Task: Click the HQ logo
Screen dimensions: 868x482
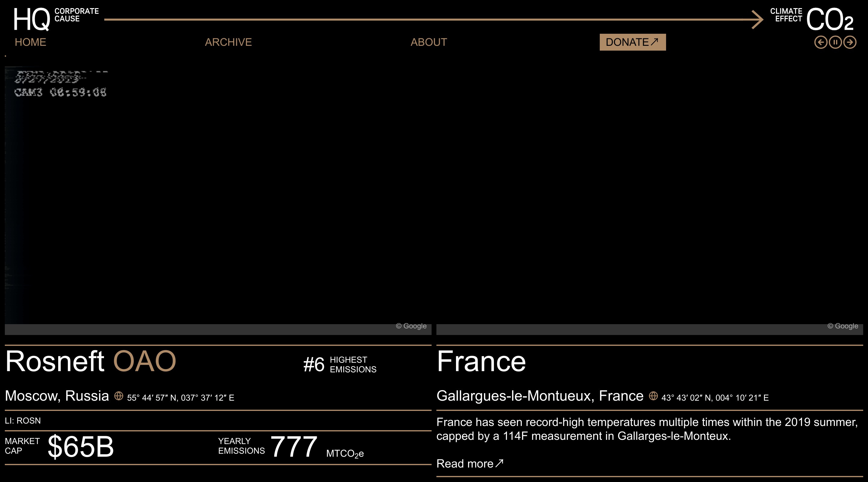Action: [31, 19]
